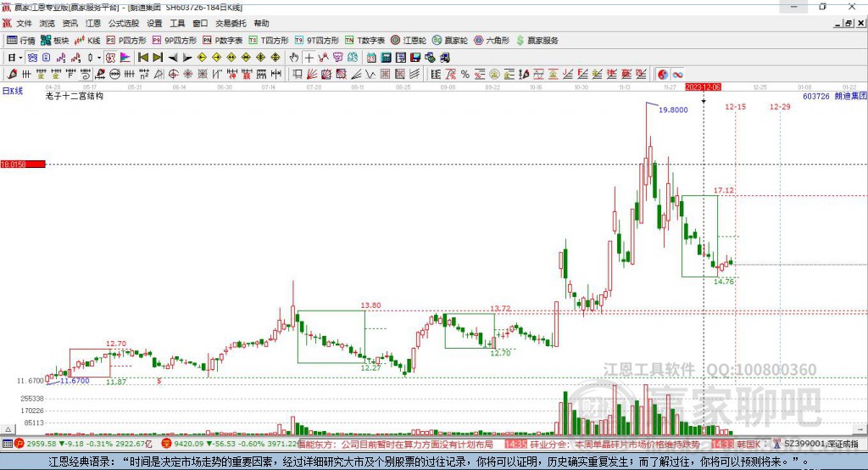Click the 13.80 resistance price label
868x470 pixels.
(x=370, y=305)
